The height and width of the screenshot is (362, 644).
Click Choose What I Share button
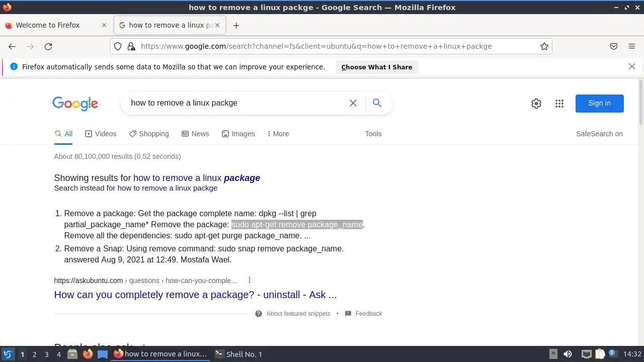377,67
